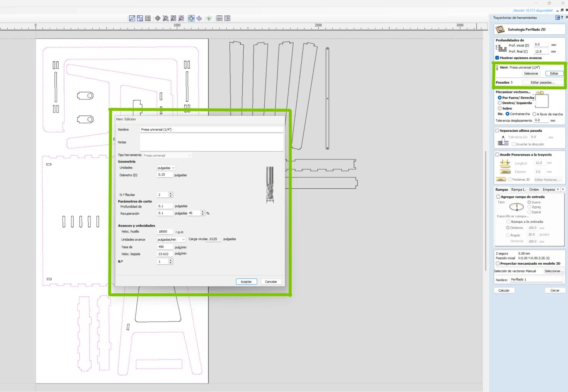This screenshot has width=568, height=392.
Task: Click Cancelar in the tool edit dialog
Action: (x=271, y=281)
